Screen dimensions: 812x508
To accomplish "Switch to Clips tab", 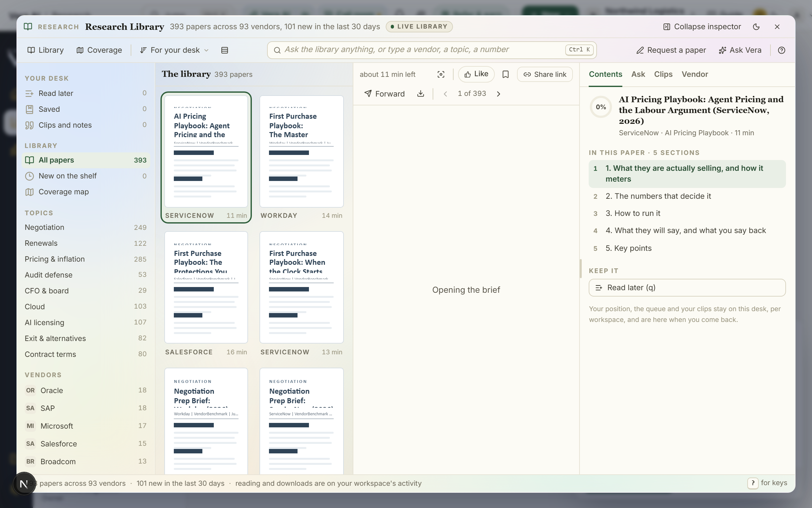I will pyautogui.click(x=663, y=75).
